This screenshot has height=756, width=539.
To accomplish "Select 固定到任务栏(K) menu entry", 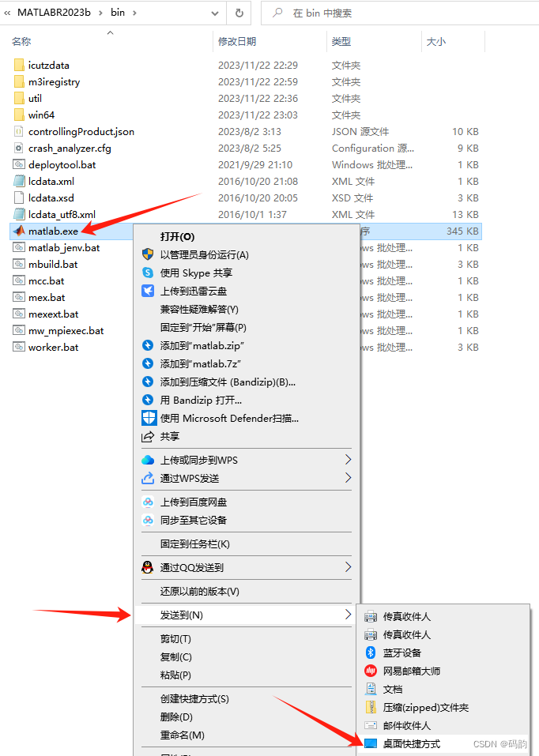I will click(195, 543).
